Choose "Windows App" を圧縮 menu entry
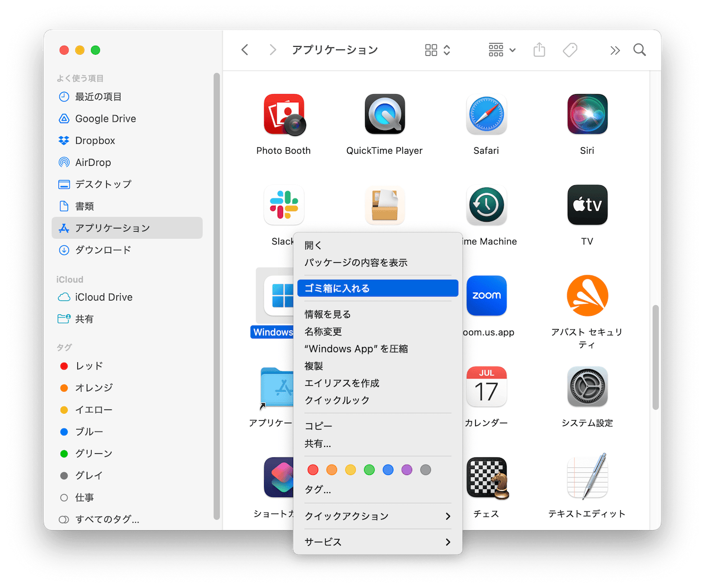This screenshot has width=705, height=588. (378, 349)
